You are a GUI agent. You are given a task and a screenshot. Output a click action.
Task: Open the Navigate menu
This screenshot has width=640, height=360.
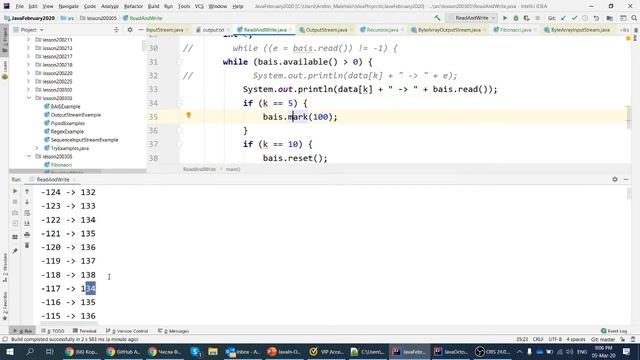point(68,6)
